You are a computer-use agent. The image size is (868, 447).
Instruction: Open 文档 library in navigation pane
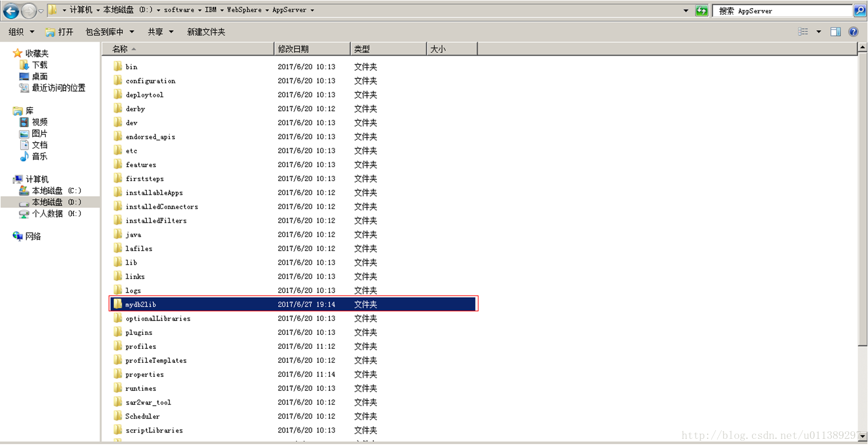(39, 145)
